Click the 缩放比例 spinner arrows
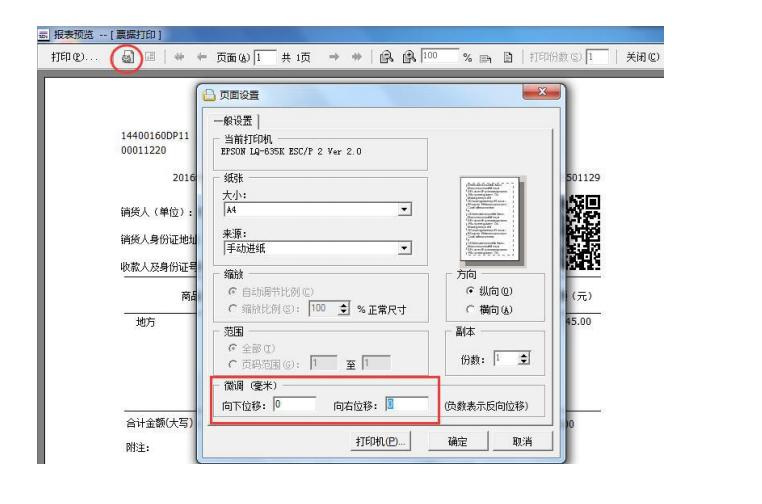762x504 pixels. tap(344, 308)
